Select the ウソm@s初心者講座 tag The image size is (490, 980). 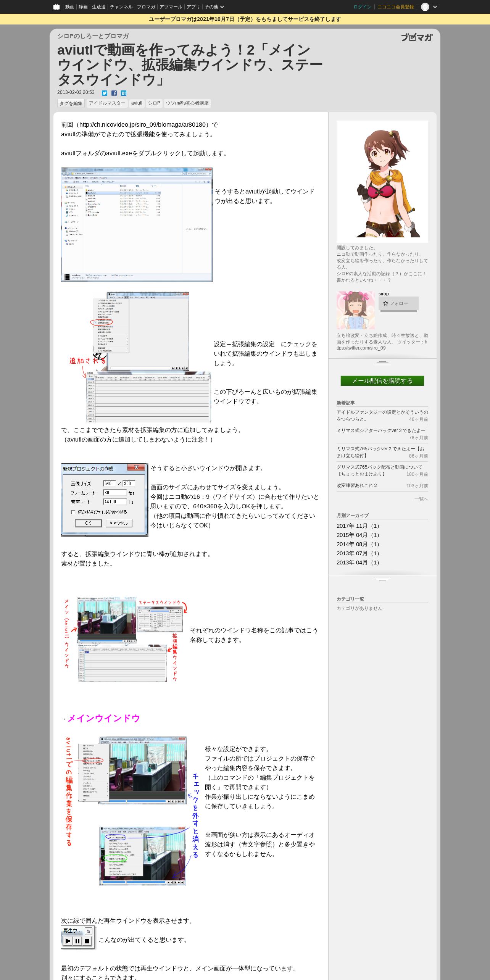pos(187,103)
